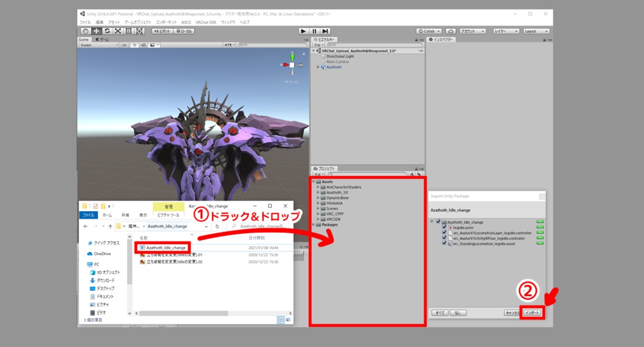Toggle Local handle rotation button
The height and width of the screenshot is (347, 644).
point(184,31)
